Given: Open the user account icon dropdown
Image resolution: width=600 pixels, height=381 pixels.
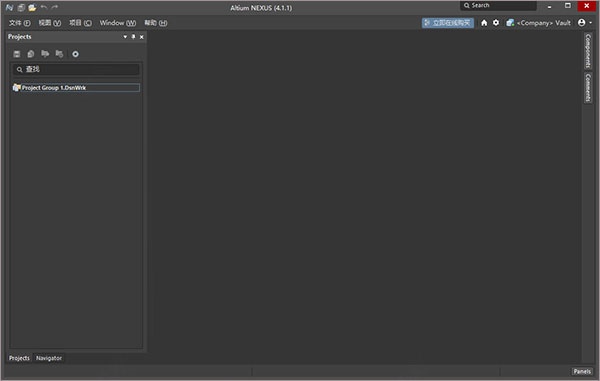Looking at the screenshot, I should pos(584,23).
